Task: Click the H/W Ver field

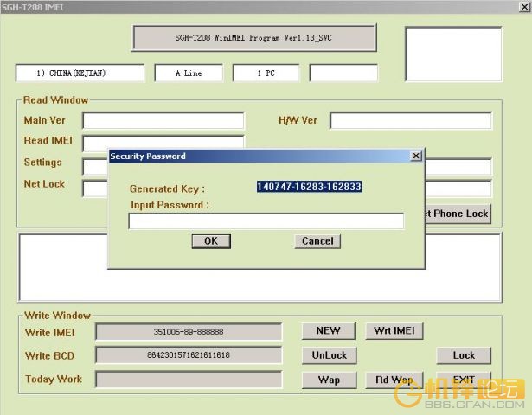Action: [x=411, y=121]
